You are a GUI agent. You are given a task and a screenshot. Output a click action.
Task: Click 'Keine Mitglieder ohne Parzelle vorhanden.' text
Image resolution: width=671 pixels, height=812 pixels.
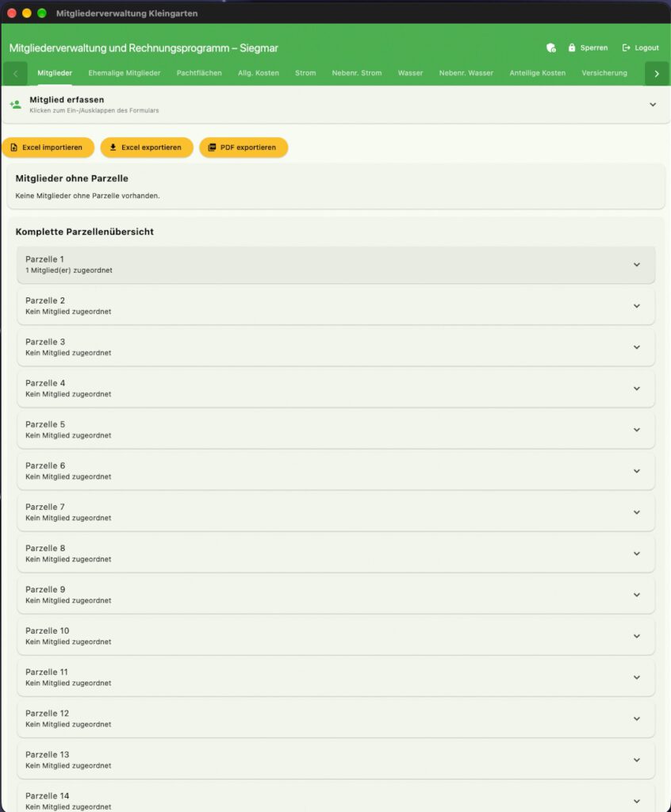pos(87,196)
